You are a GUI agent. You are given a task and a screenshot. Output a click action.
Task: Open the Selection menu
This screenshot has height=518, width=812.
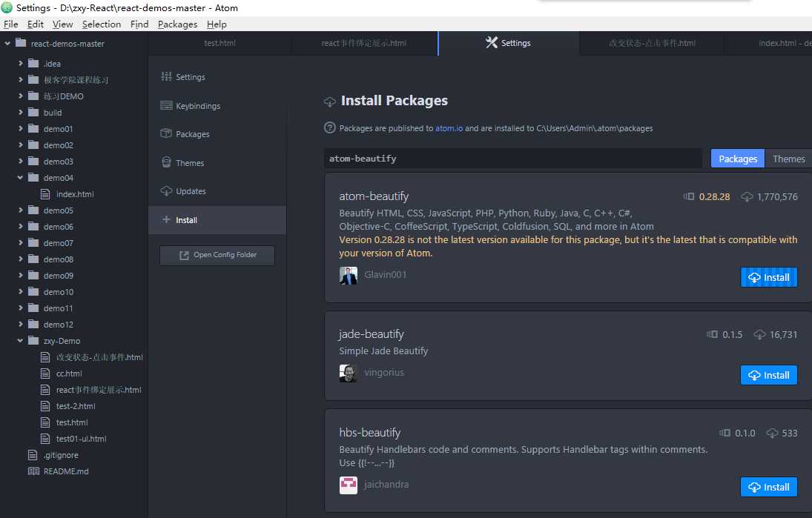102,24
